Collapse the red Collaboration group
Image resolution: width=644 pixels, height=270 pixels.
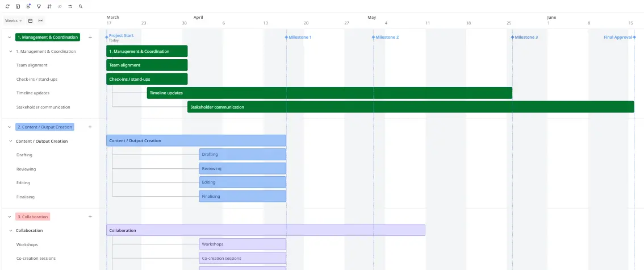point(10,217)
